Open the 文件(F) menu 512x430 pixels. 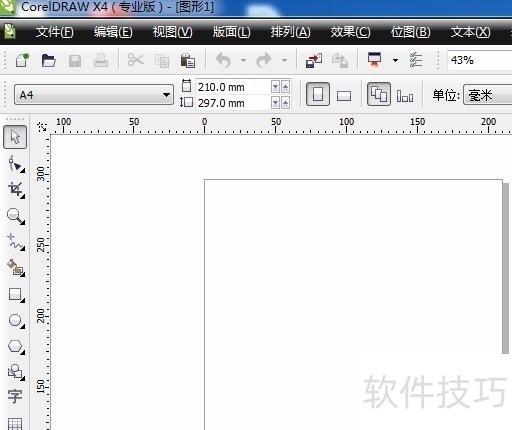coord(54,32)
